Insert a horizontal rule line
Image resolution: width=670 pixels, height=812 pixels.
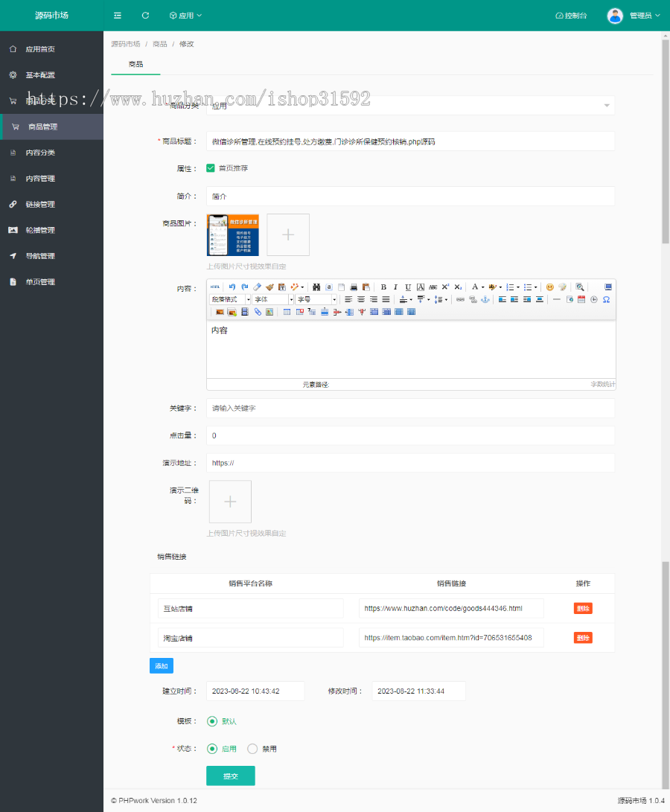click(x=557, y=299)
